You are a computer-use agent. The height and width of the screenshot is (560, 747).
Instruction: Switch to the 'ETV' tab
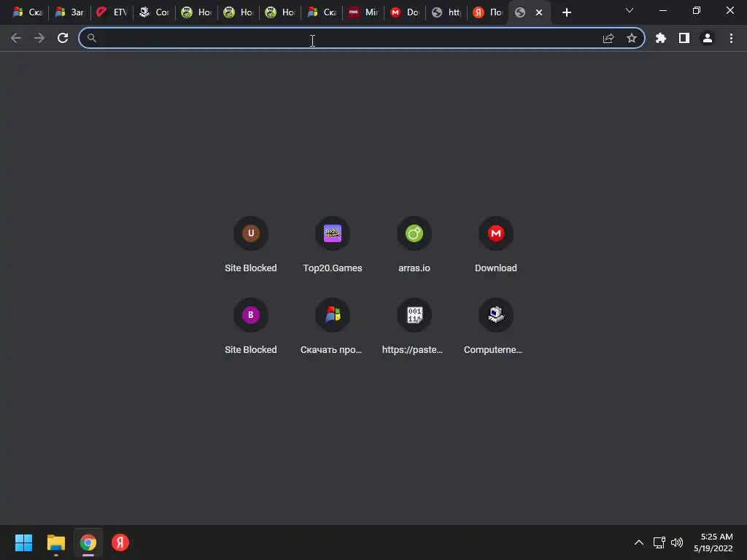(x=112, y=12)
